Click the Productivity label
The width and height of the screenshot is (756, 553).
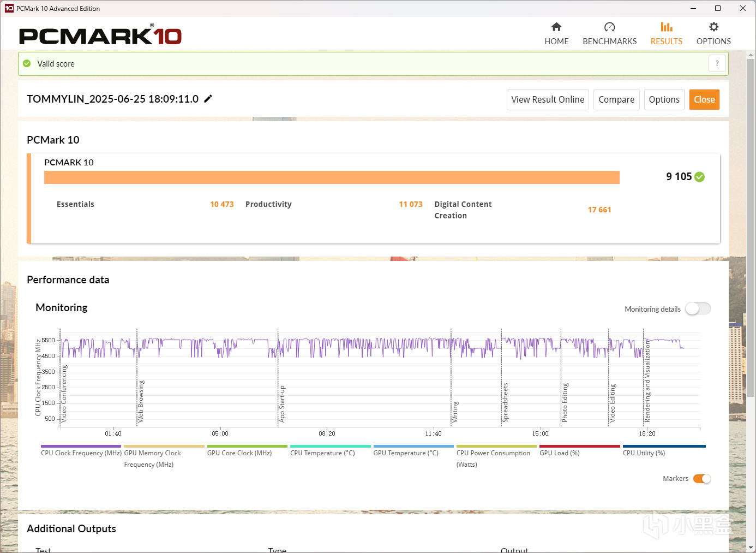pyautogui.click(x=268, y=204)
